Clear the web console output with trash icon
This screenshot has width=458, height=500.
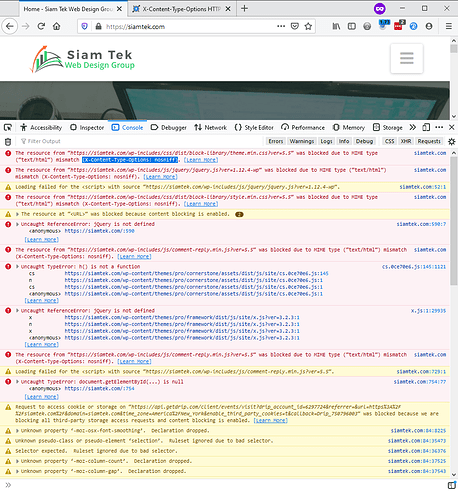click(x=8, y=142)
